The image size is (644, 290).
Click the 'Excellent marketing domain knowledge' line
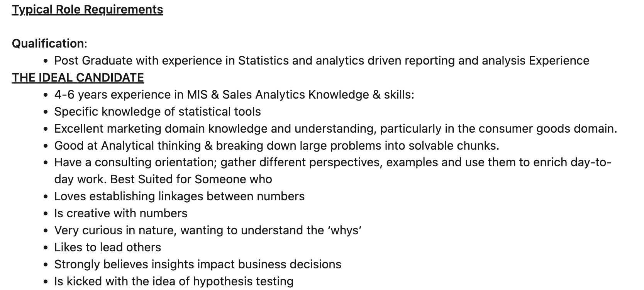336,128
